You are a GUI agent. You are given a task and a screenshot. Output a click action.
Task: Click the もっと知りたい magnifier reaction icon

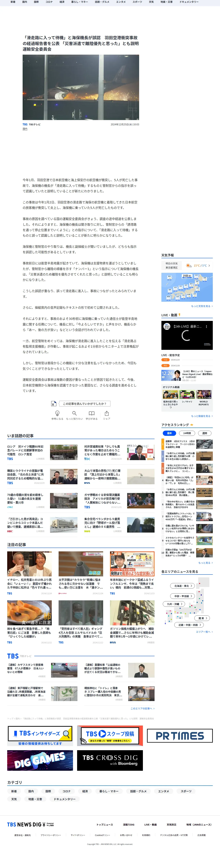click(75, 413)
